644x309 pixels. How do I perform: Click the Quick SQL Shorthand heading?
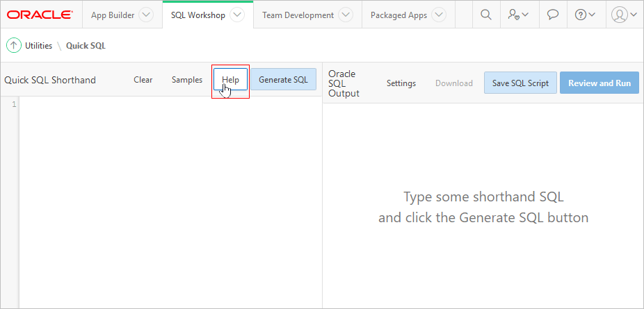[x=50, y=79]
